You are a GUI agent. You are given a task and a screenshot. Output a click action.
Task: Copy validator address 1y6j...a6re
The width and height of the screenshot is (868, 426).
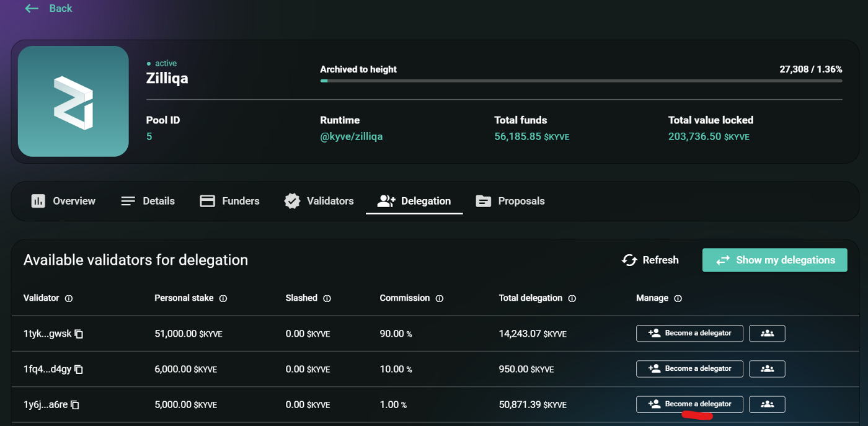click(x=75, y=405)
